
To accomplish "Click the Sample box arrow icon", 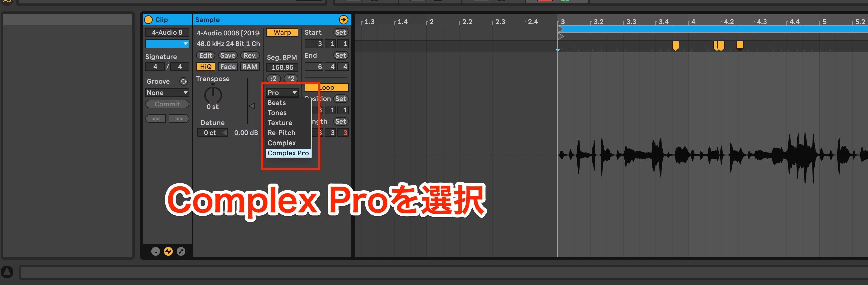I will click(343, 20).
